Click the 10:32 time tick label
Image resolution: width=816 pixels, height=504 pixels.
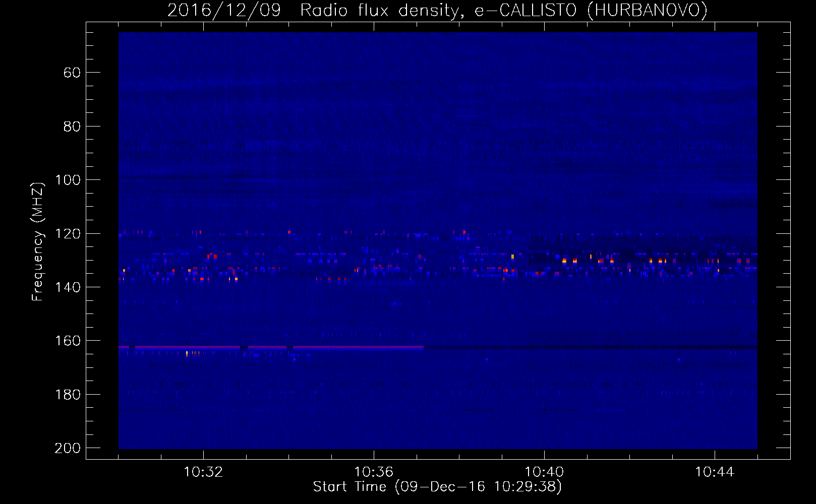coord(203,472)
